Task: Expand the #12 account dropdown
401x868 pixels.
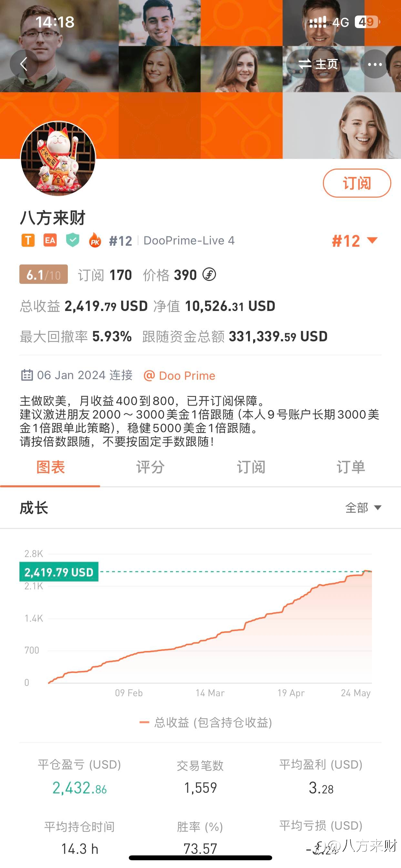Action: click(355, 241)
